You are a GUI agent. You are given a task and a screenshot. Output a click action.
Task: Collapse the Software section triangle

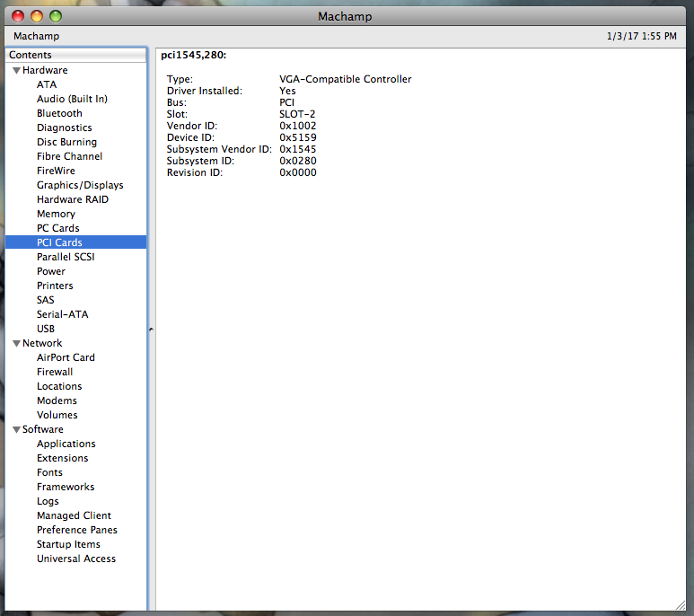pos(16,430)
